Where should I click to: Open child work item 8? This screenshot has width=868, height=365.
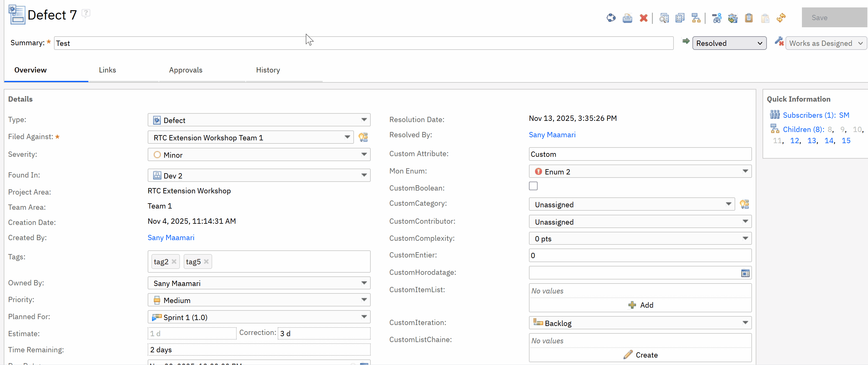[x=830, y=129]
